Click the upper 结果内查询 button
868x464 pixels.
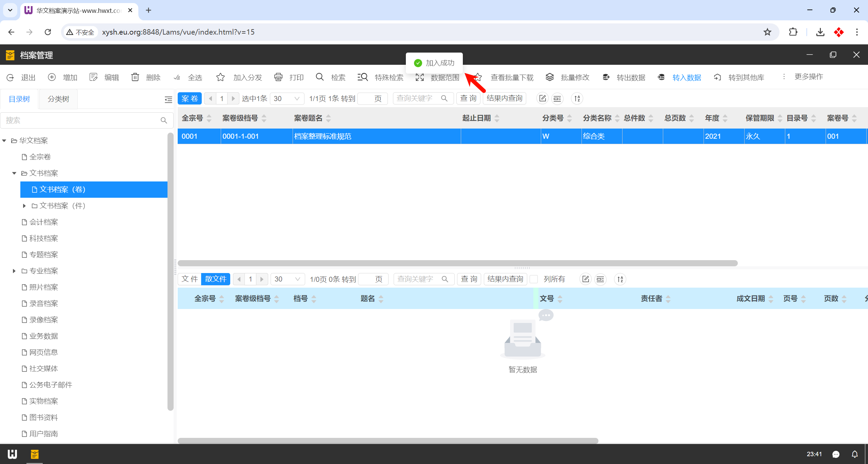tap(504, 98)
